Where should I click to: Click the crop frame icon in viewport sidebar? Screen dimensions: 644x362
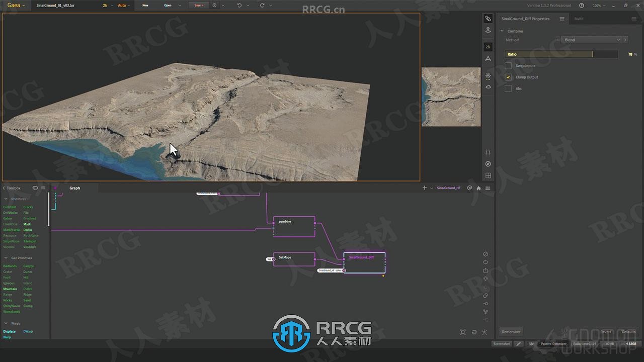click(488, 152)
